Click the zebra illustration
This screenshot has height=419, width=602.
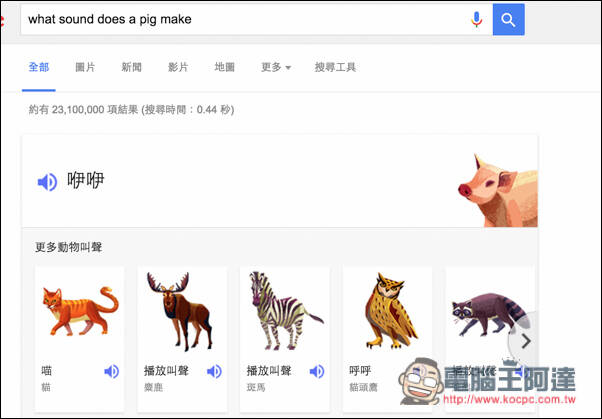tap(285, 311)
